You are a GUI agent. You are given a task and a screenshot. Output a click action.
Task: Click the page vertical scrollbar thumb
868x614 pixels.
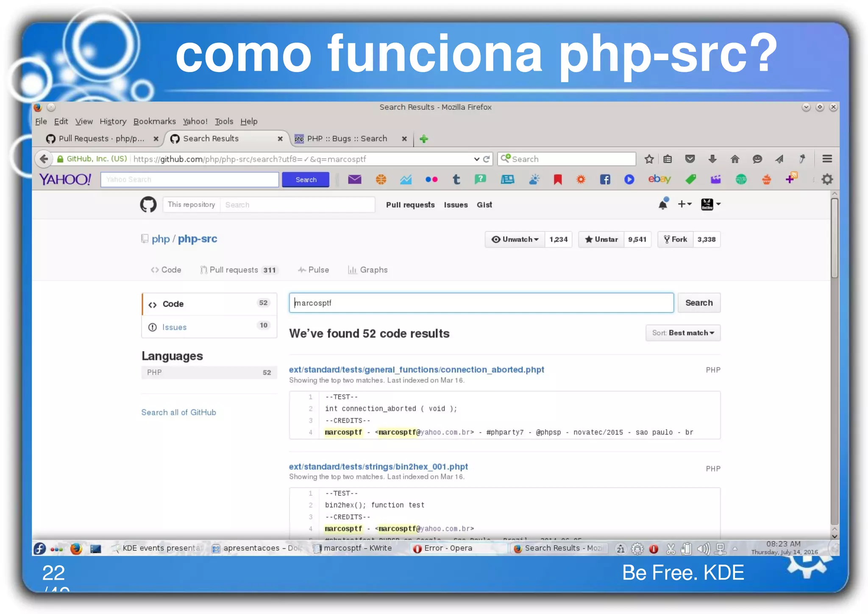click(835, 237)
